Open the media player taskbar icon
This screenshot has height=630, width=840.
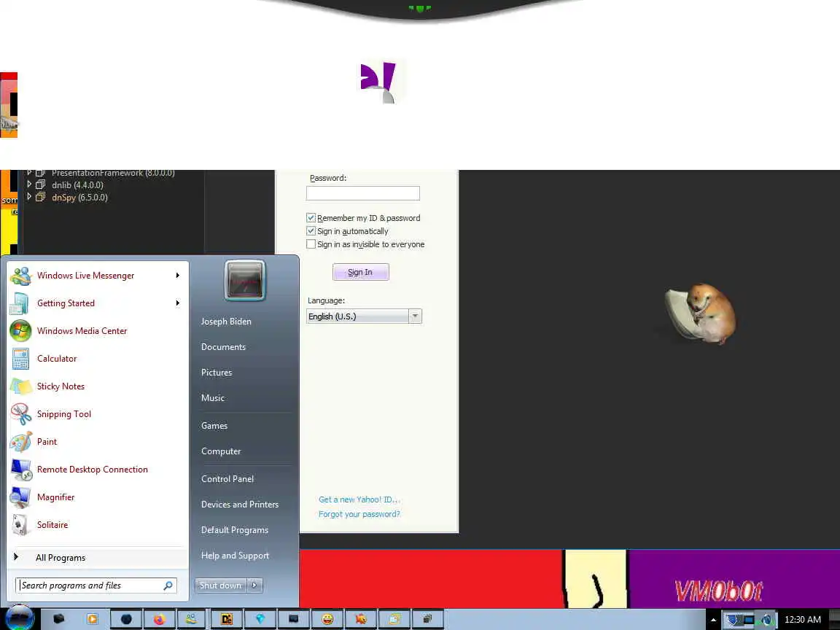pos(92,619)
